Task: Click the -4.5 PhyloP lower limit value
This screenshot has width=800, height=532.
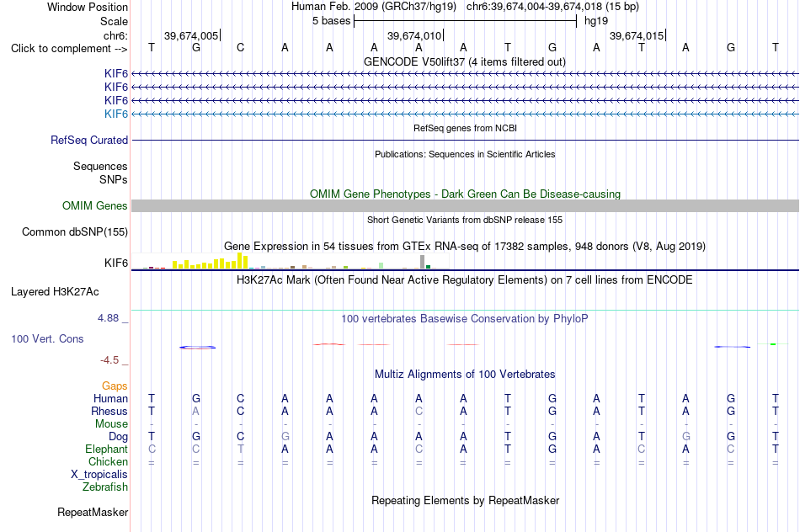Action: tap(109, 360)
